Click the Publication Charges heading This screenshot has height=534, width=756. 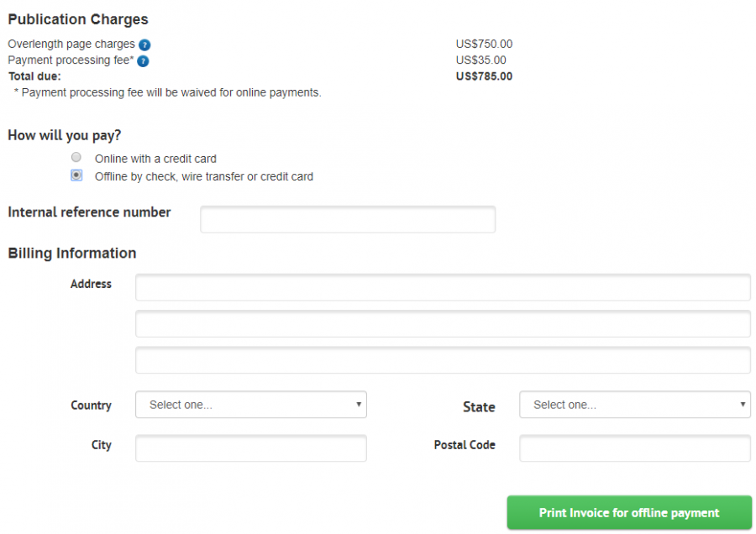78,19
